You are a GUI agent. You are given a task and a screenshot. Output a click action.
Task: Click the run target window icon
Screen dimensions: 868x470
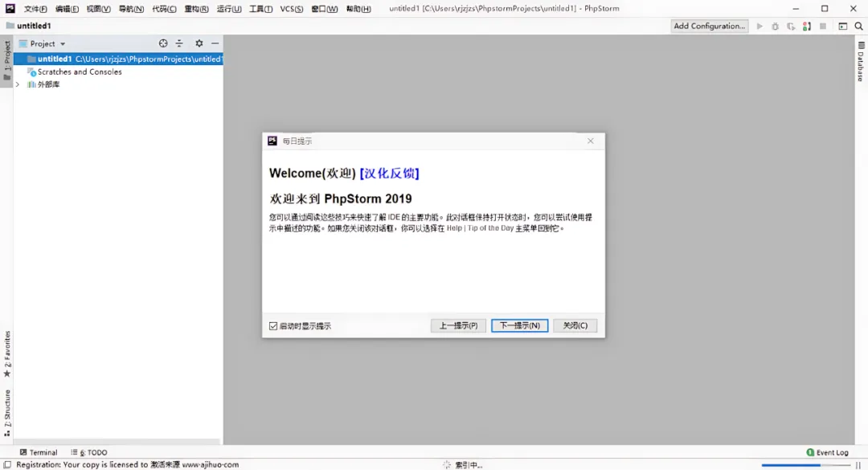(x=842, y=26)
